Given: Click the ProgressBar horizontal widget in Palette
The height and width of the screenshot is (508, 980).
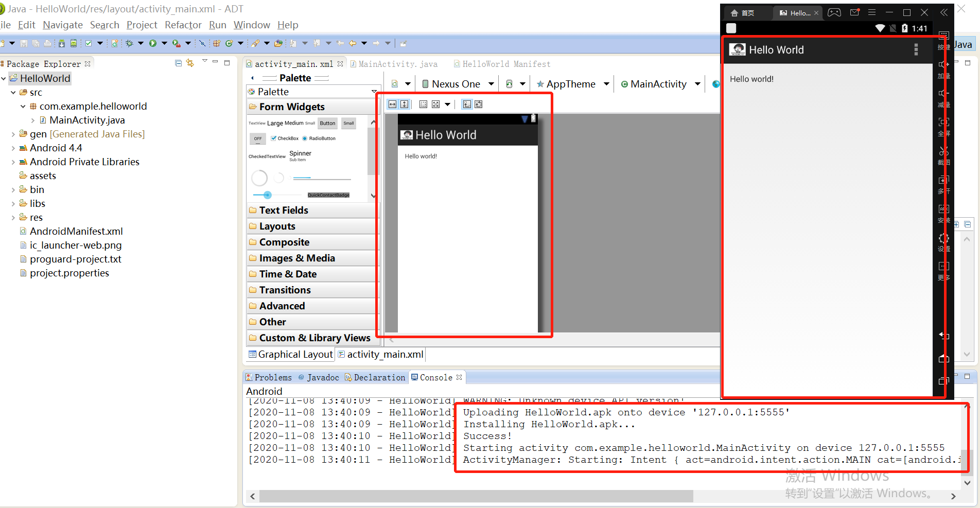Looking at the screenshot, I should point(322,178).
